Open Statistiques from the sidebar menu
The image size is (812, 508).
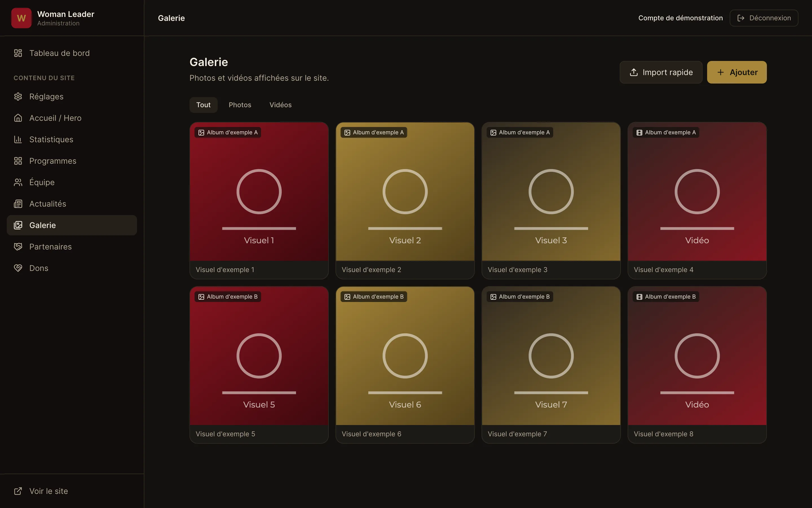pyautogui.click(x=72, y=139)
